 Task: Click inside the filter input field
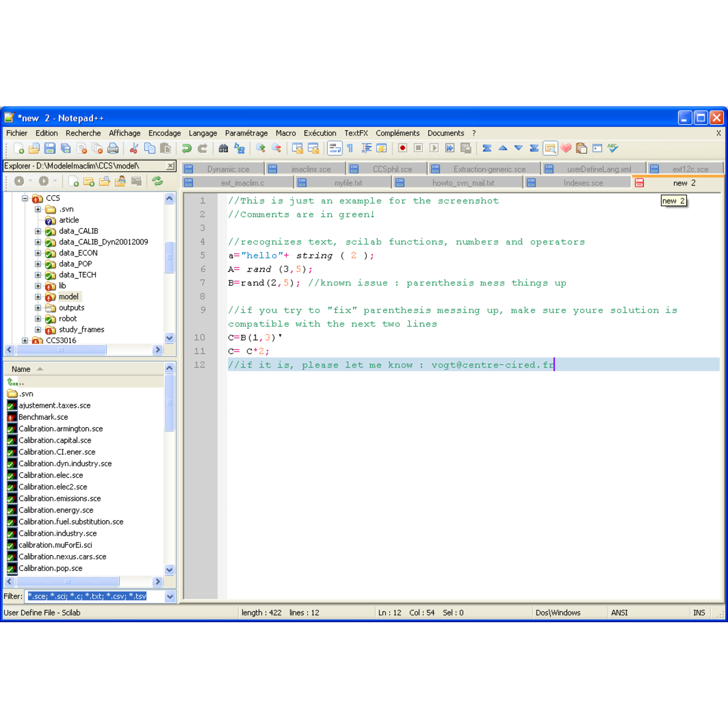click(x=85, y=596)
